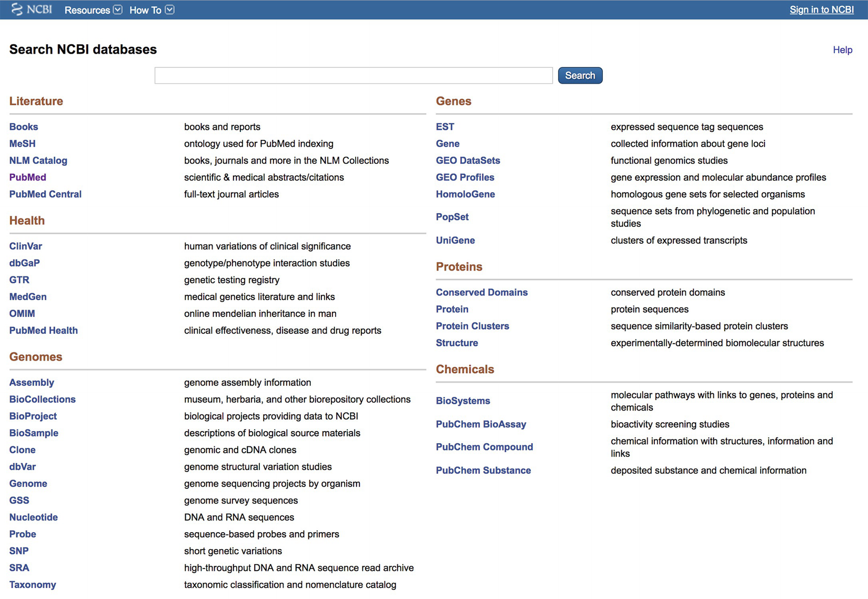Select the Nucleotide database link
The width and height of the screenshot is (868, 599).
click(34, 517)
